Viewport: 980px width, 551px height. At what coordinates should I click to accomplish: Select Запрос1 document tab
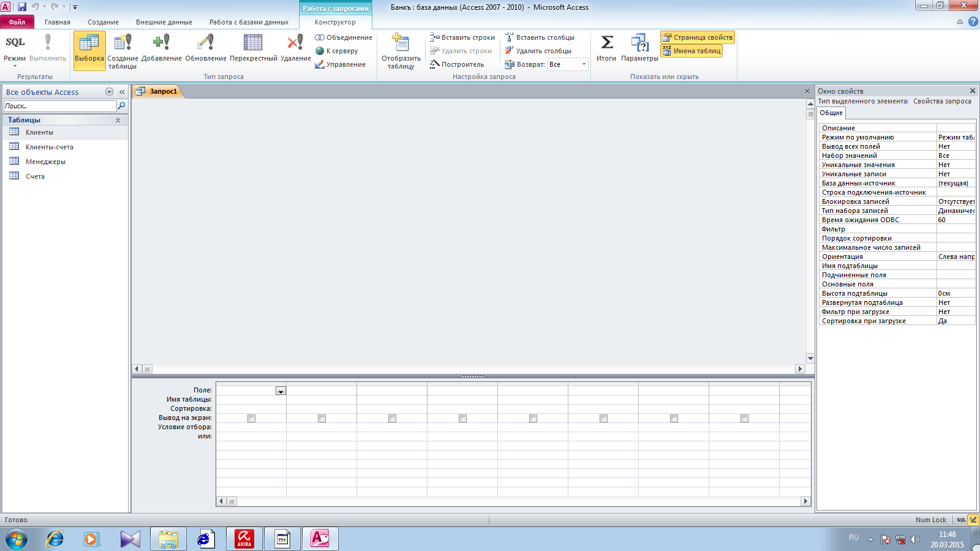pos(158,91)
